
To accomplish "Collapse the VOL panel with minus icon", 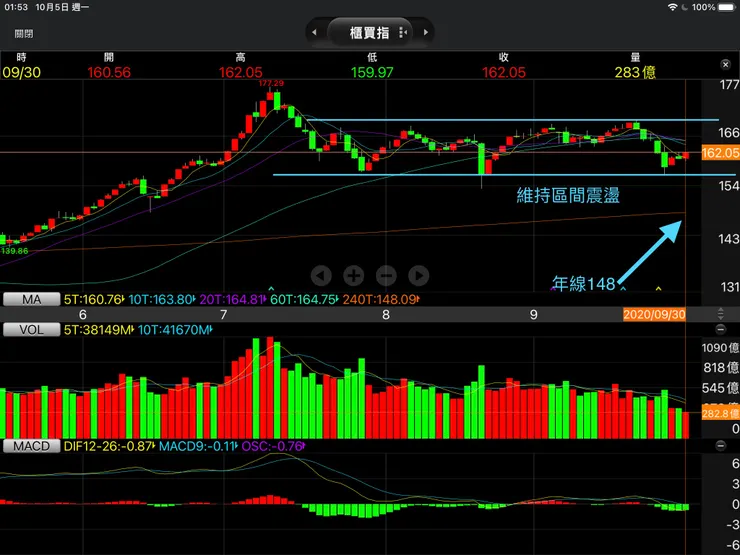I will (x=720, y=329).
